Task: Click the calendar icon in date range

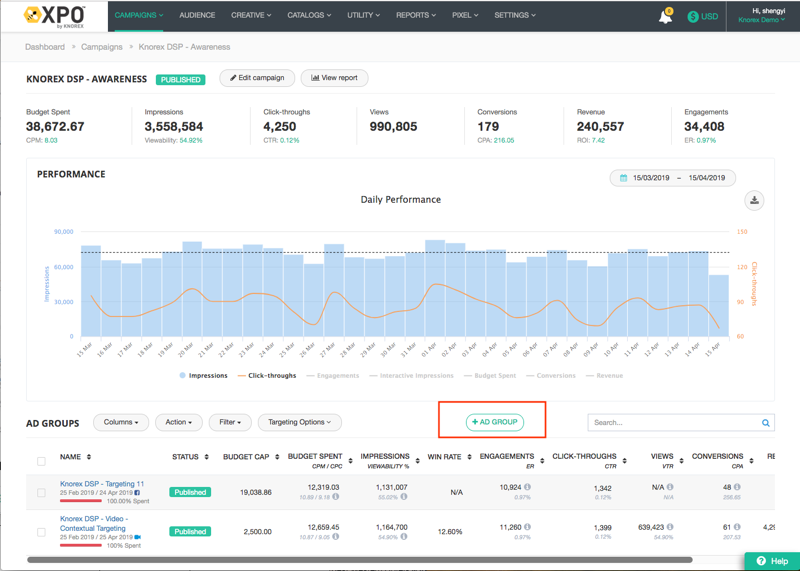Action: click(623, 178)
